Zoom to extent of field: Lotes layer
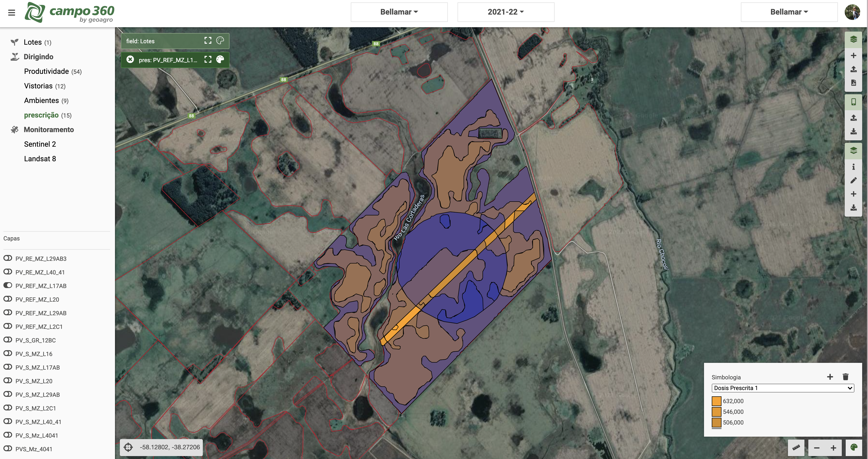 (x=208, y=41)
